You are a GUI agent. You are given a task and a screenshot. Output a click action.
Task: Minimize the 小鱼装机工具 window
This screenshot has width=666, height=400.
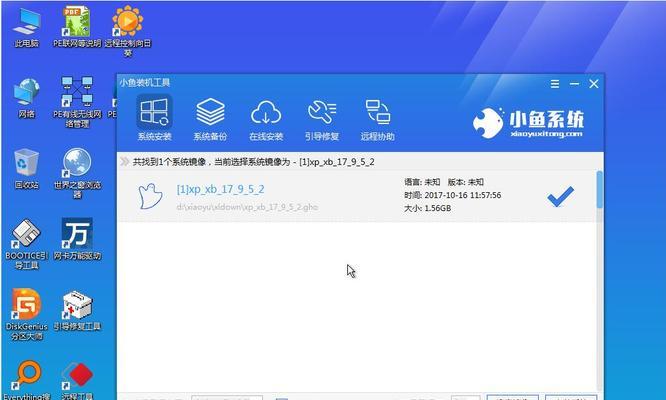tap(574, 84)
